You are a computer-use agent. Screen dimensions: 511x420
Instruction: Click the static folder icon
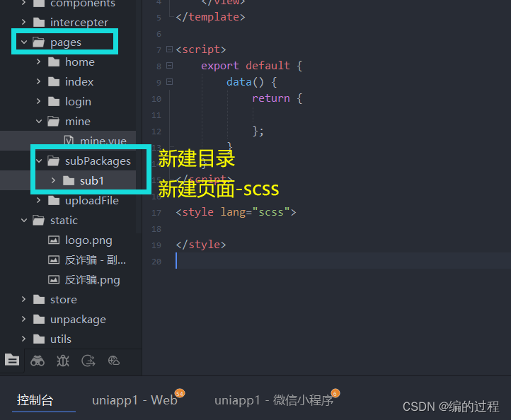[38, 221]
